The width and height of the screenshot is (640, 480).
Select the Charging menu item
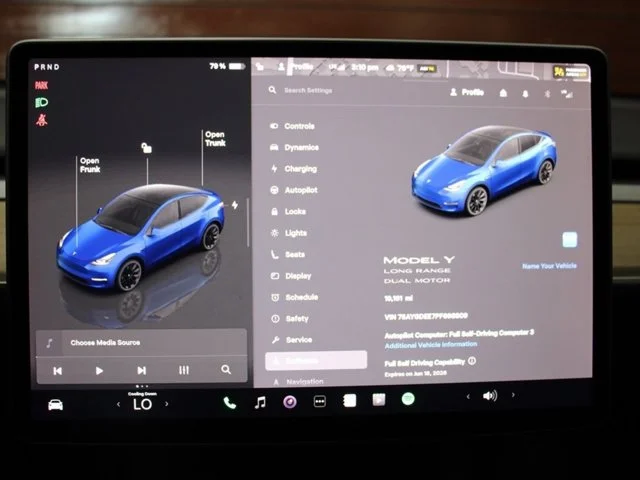click(294, 169)
